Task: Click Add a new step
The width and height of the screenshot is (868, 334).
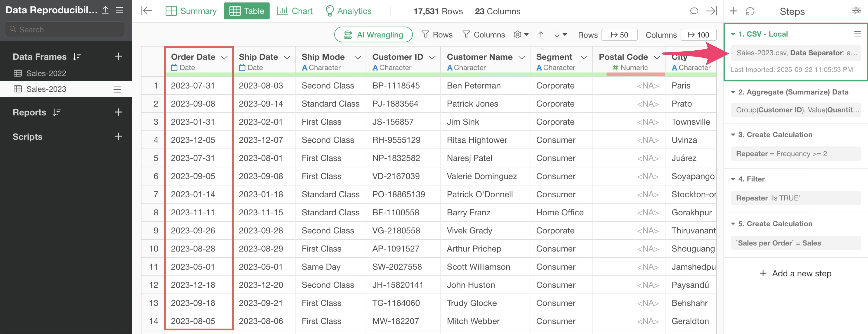Action: (795, 273)
